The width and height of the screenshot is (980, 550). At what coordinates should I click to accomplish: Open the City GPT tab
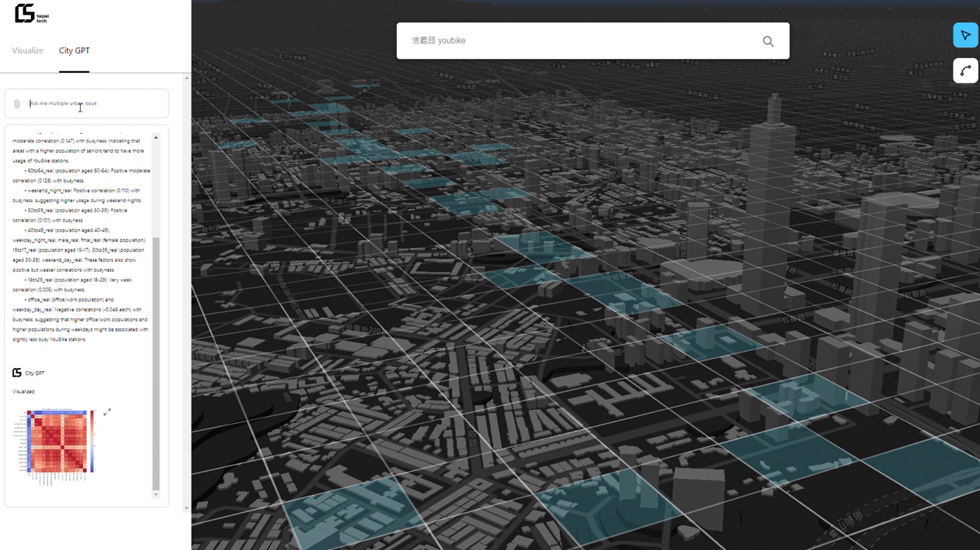tap(74, 50)
